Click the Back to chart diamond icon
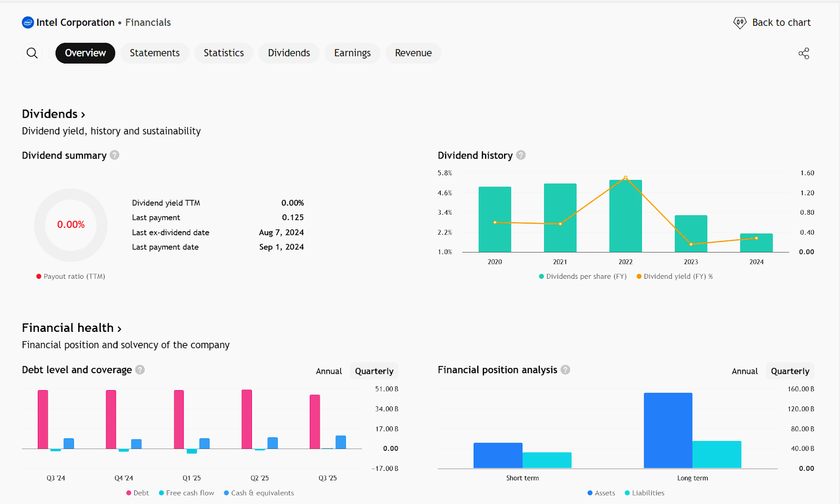Image resolution: width=840 pixels, height=504 pixels. [739, 23]
